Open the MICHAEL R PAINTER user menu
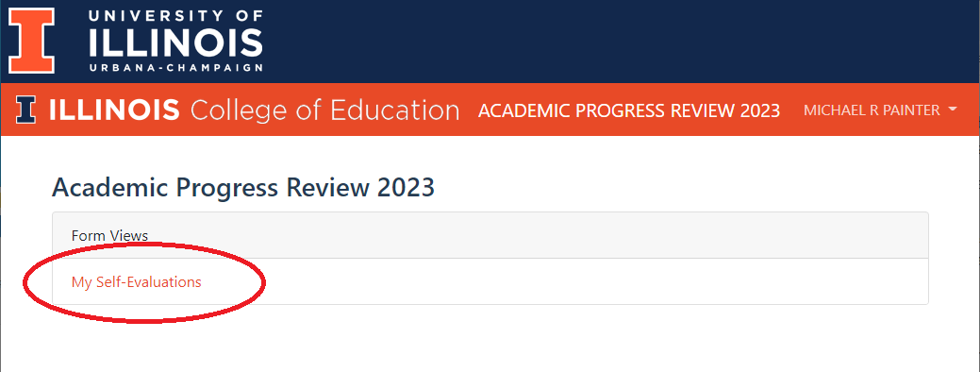 880,110
